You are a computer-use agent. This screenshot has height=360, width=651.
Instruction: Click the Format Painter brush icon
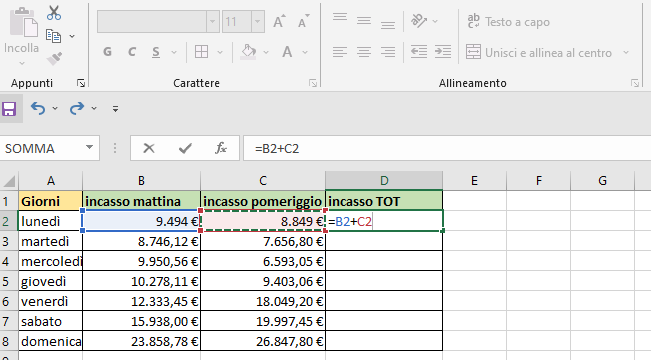54,58
